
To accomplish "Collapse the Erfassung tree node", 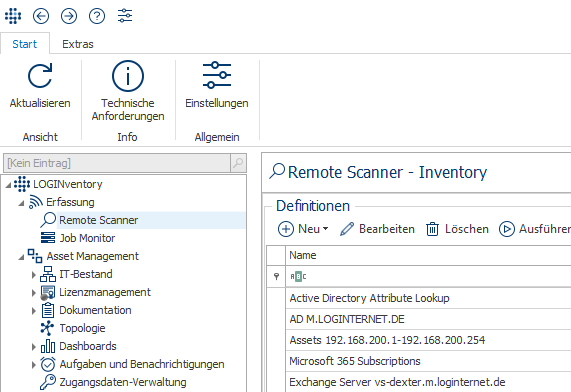I will tap(21, 203).
